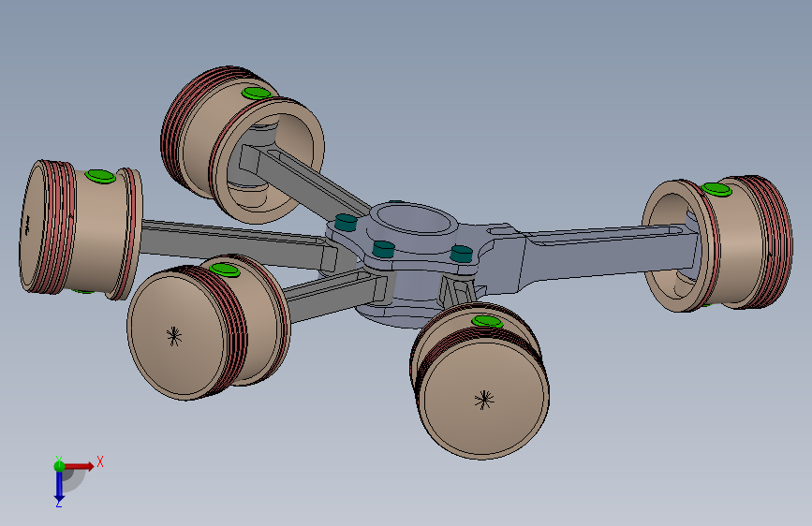Image resolution: width=812 pixels, height=526 pixels.
Task: Click the blue Z axis arrow of the triad
Action: pos(59,487)
